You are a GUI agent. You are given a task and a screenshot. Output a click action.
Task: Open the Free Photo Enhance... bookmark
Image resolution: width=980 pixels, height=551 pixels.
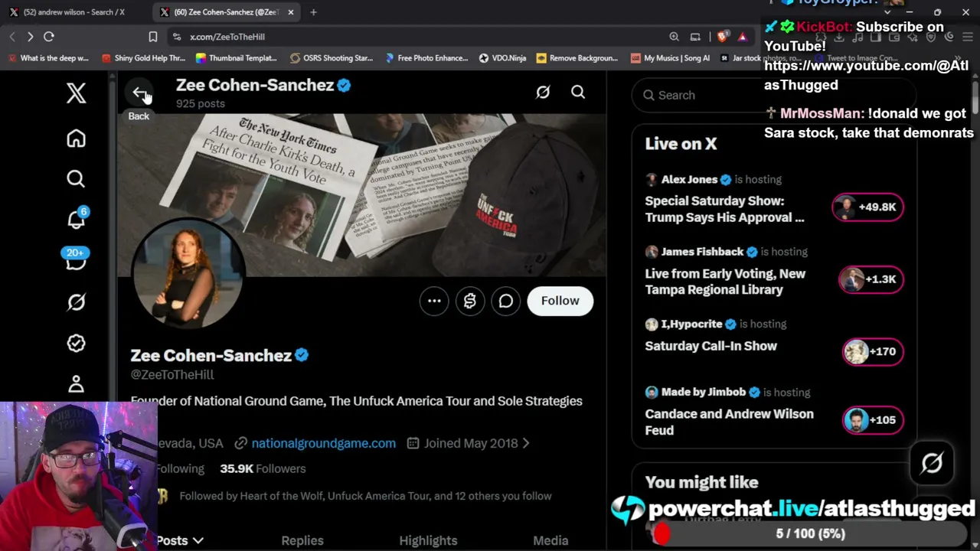426,58
